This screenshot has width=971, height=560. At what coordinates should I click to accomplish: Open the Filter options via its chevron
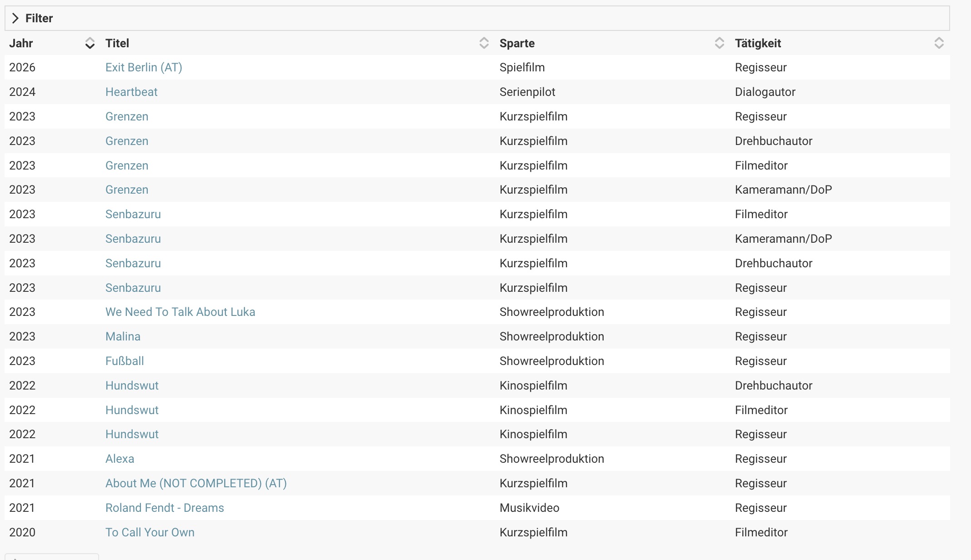pyautogui.click(x=16, y=18)
